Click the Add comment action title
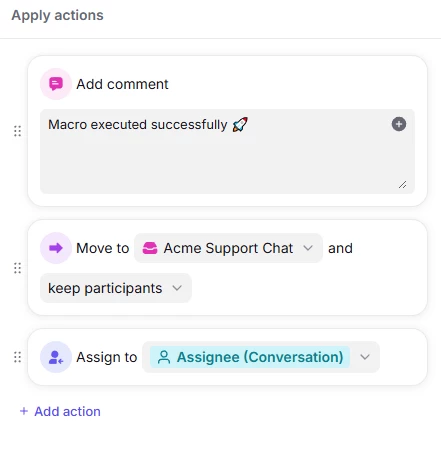 pyautogui.click(x=122, y=84)
